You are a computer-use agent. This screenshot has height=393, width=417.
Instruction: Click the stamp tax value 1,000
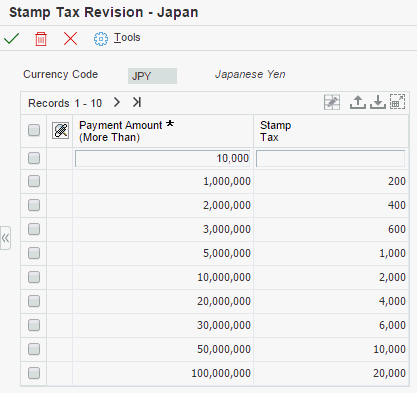click(392, 253)
